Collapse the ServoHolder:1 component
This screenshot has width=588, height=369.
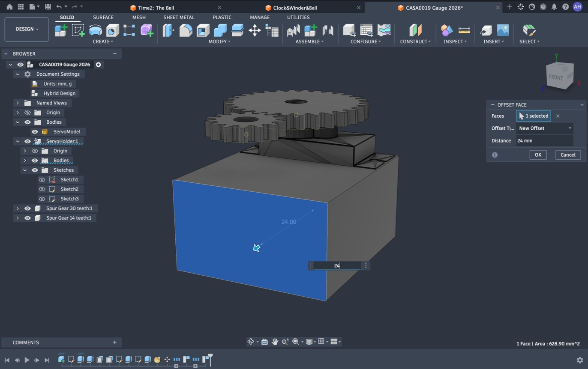point(18,141)
